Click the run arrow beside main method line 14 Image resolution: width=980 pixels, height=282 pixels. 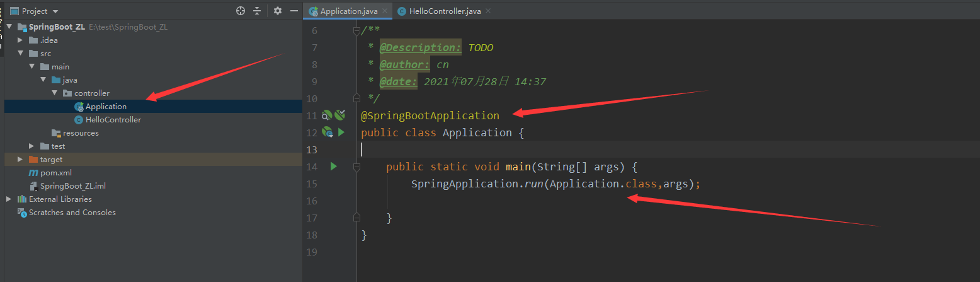(x=334, y=167)
